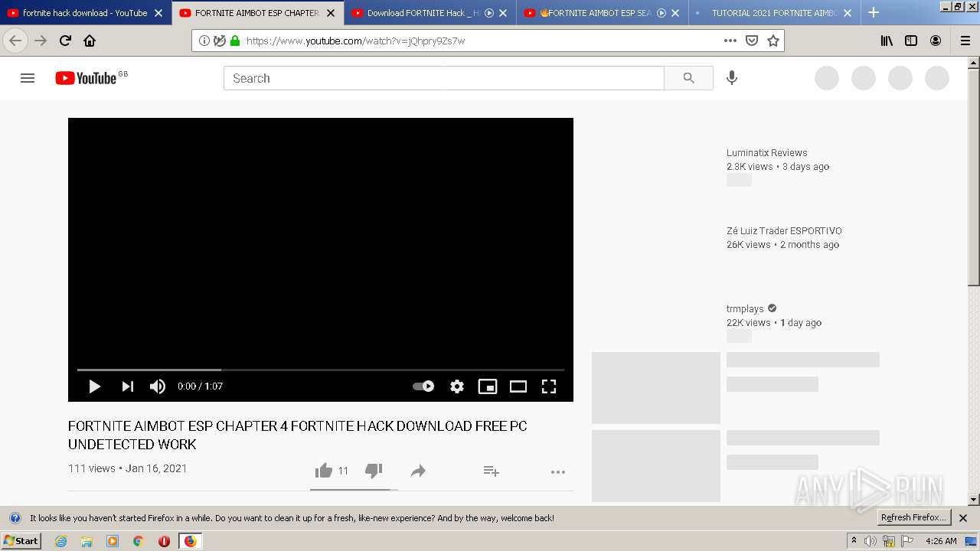This screenshot has height=551, width=980.
Task: Launch Internet Explorer from taskbar
Action: point(60,541)
